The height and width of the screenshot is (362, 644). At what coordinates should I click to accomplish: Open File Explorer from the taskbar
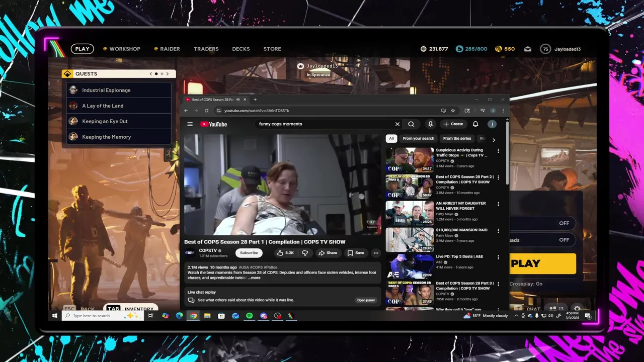207,316
